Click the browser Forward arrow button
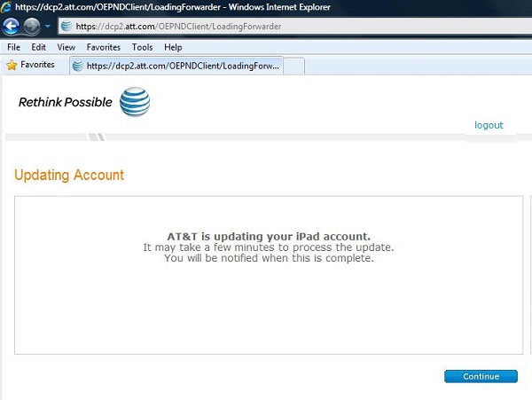 [x=32, y=27]
